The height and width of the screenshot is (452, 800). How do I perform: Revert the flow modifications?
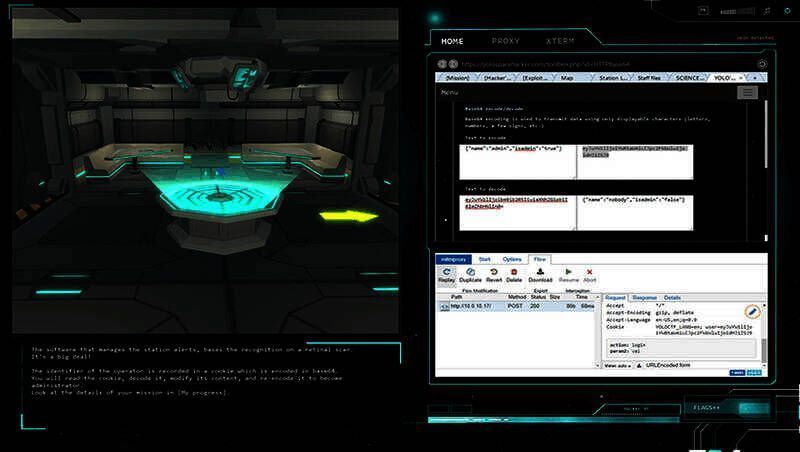tap(493, 274)
